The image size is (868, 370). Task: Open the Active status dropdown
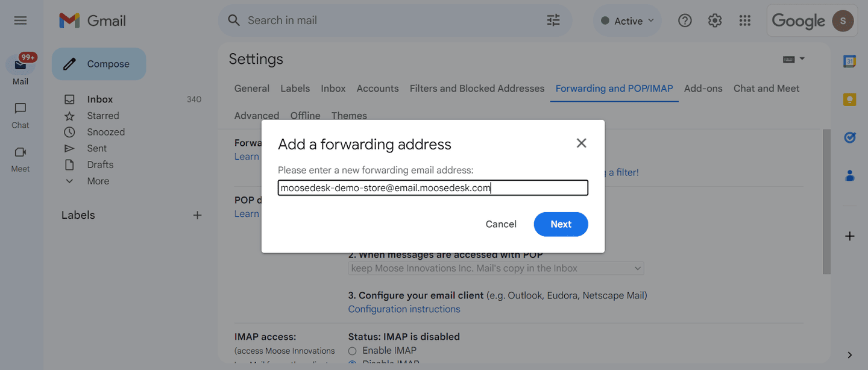click(627, 20)
